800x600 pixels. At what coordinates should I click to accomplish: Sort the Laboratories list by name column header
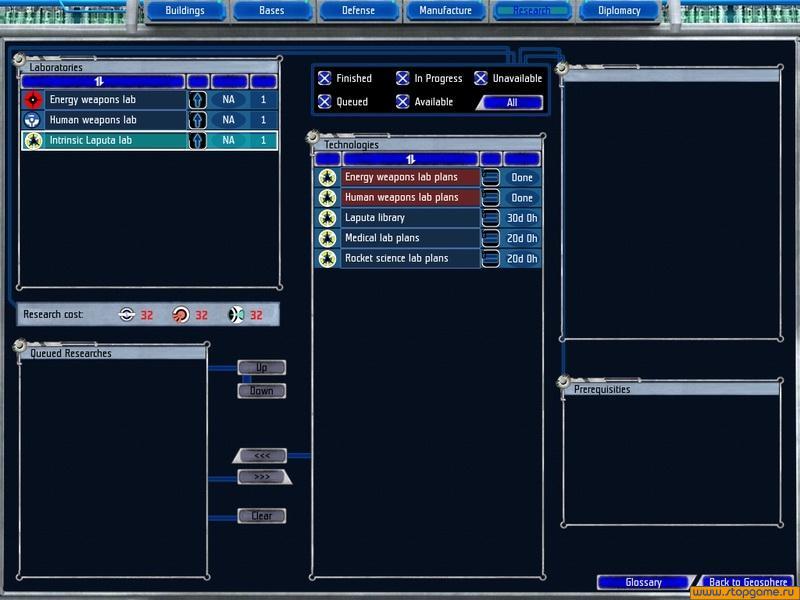tap(102, 82)
